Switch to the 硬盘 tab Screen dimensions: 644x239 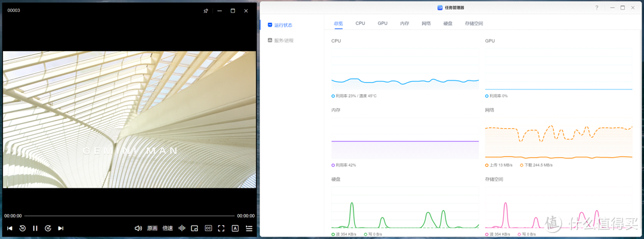click(448, 23)
